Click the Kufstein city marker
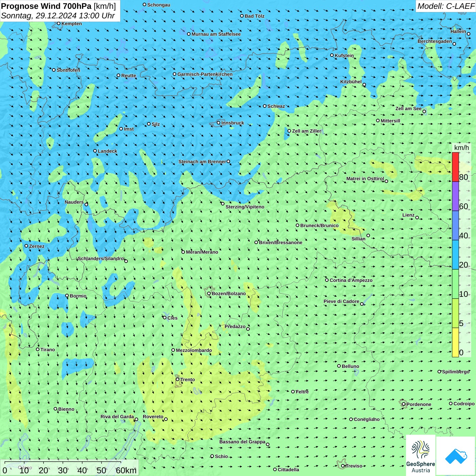The image size is (476, 476). (332, 55)
